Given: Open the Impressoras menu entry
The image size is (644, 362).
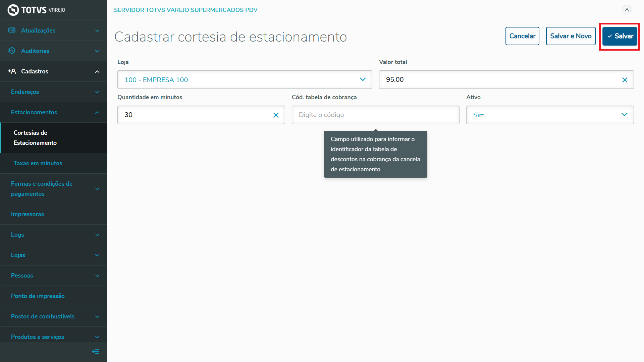Looking at the screenshot, I should pos(27,214).
